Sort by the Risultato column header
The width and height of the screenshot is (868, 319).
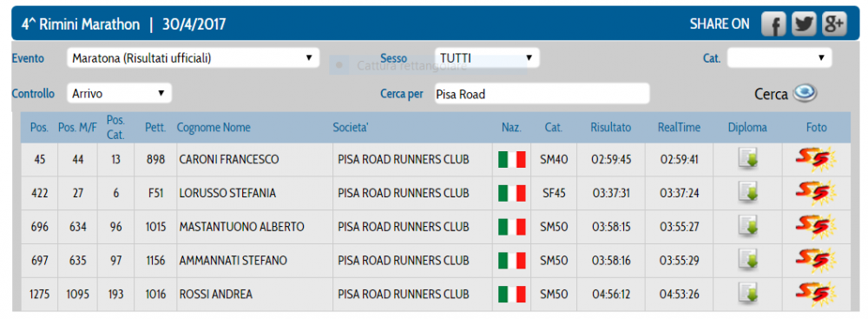coord(610,128)
